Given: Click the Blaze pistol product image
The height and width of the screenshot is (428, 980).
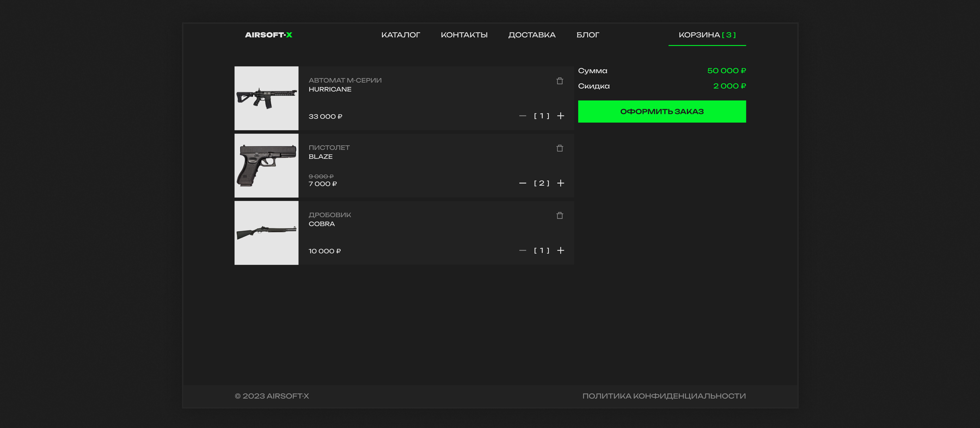Looking at the screenshot, I should click(266, 166).
